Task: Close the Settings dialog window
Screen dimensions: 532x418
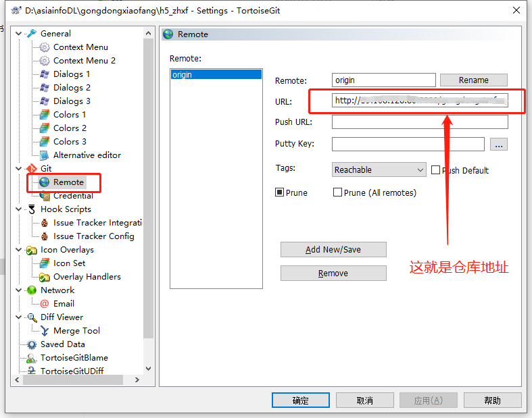Action: tap(516, 11)
